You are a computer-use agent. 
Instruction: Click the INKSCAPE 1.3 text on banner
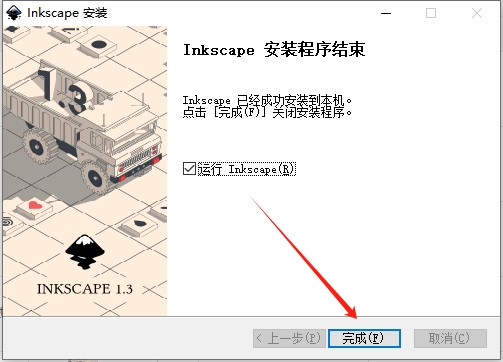[85, 289]
